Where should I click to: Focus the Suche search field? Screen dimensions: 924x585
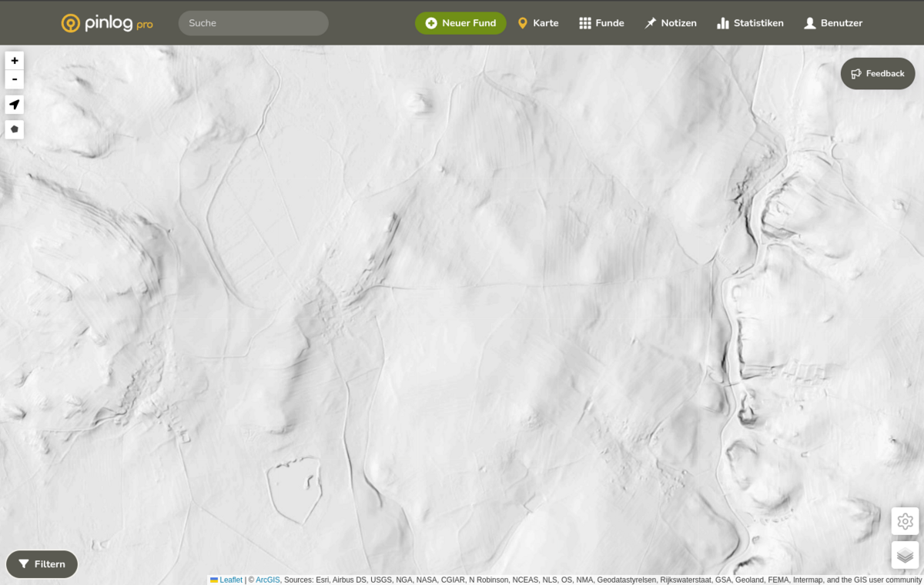tap(253, 23)
